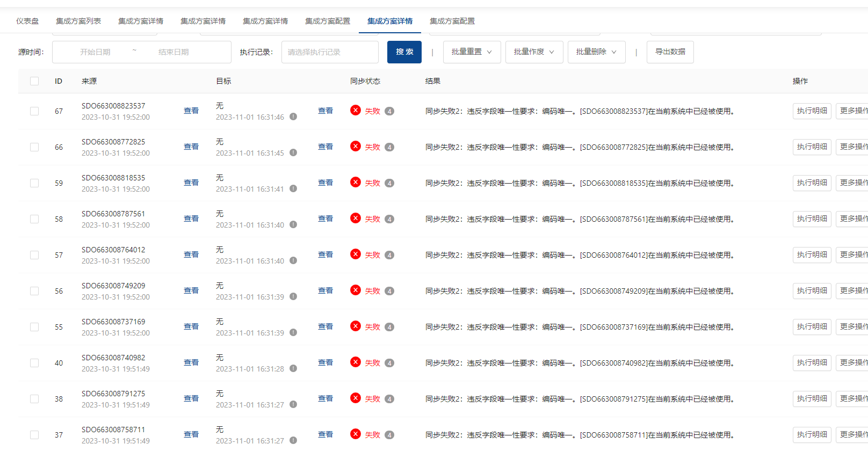Viewport: 868px width, 451px height.
Task: Click the info icon beside 16:31:41 timestamp
Action: (x=293, y=188)
